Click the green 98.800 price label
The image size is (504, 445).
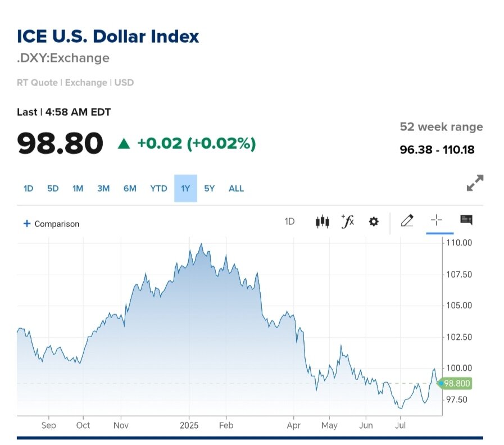coord(456,384)
